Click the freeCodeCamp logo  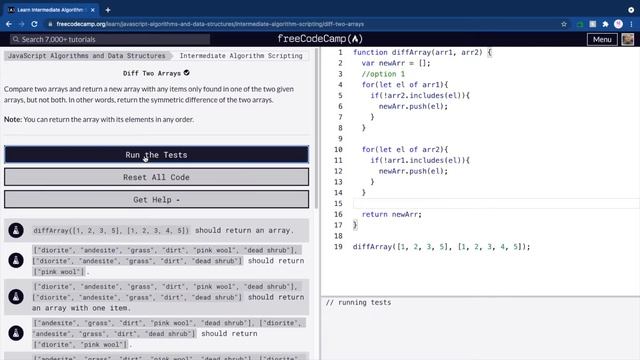pos(320,39)
